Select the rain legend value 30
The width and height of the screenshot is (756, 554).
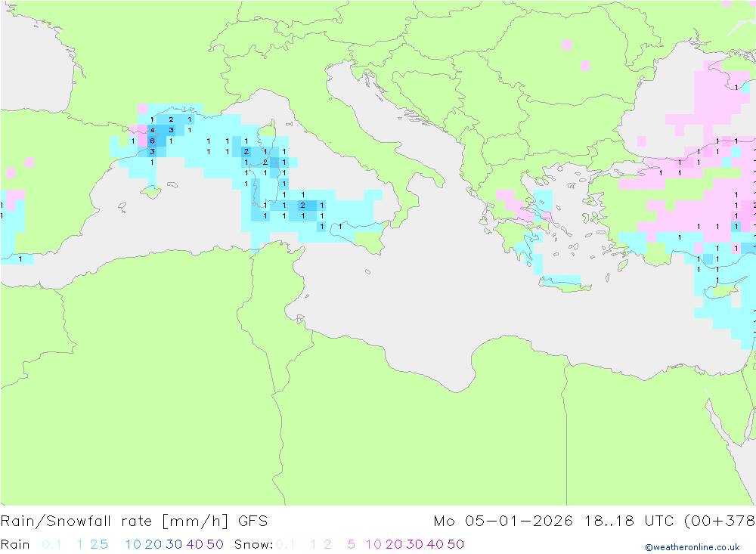click(174, 544)
